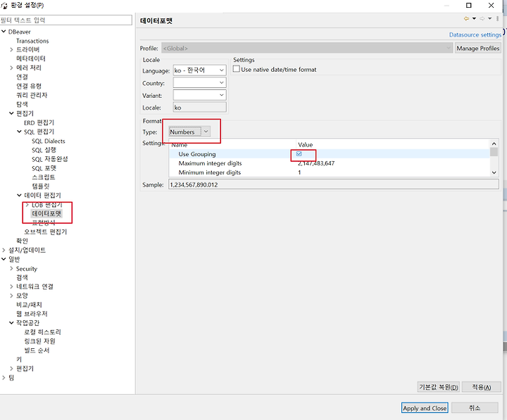
Task: Expand the LOB 편집기 tree node
Action: (x=27, y=205)
